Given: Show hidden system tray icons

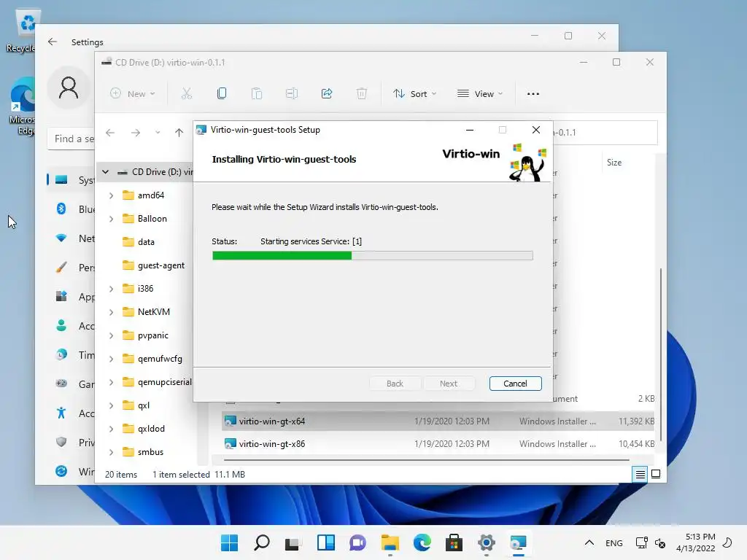Looking at the screenshot, I should (x=589, y=542).
